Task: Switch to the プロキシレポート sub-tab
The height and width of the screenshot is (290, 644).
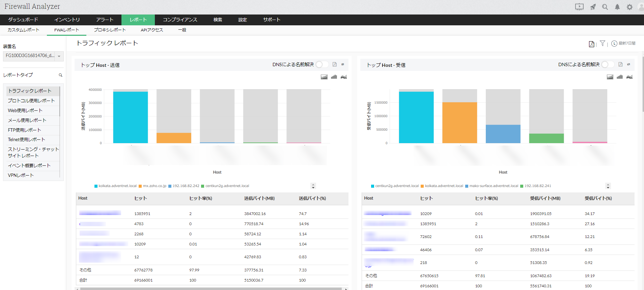Action: (x=110, y=30)
